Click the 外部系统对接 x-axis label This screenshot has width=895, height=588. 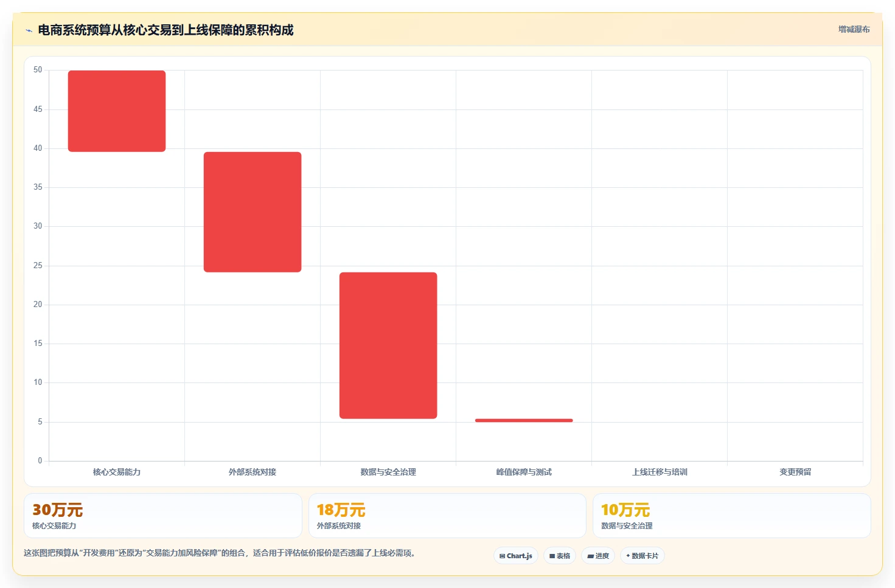pos(252,472)
